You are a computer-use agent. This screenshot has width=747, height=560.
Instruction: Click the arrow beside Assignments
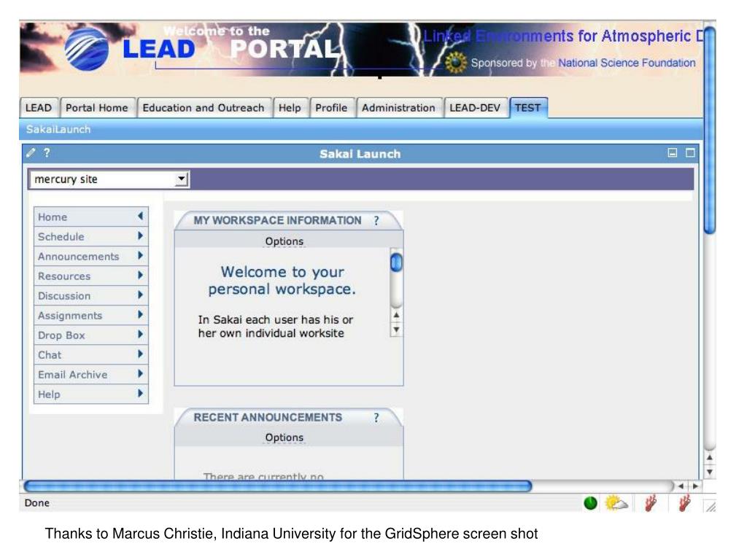click(140, 315)
